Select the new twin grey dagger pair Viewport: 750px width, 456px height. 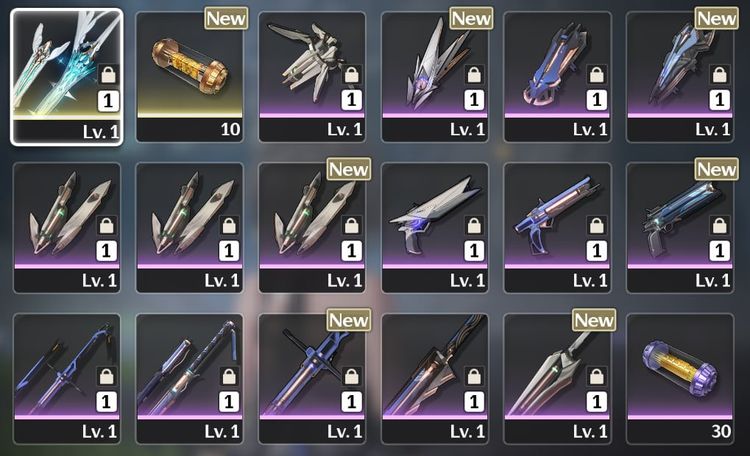(312, 228)
